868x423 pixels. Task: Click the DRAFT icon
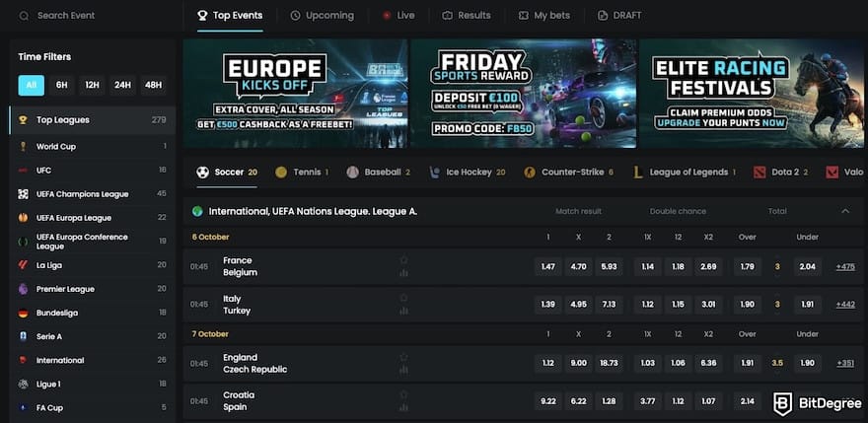click(x=603, y=16)
